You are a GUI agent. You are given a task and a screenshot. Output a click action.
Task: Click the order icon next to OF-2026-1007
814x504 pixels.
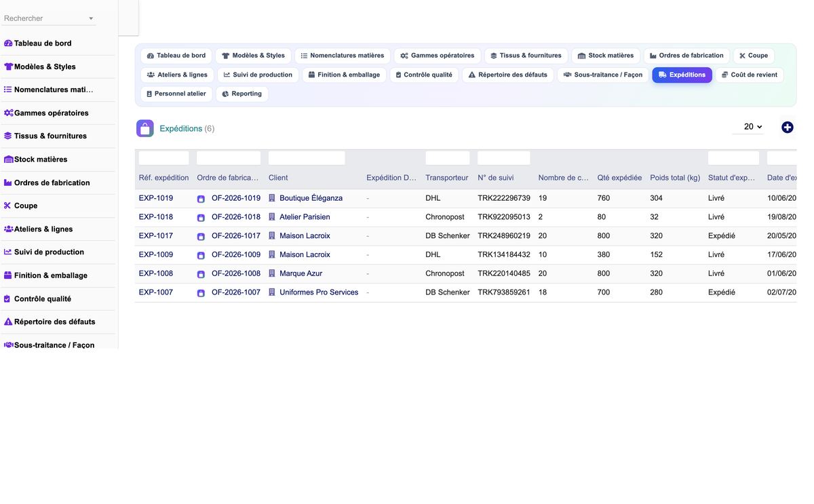(201, 293)
